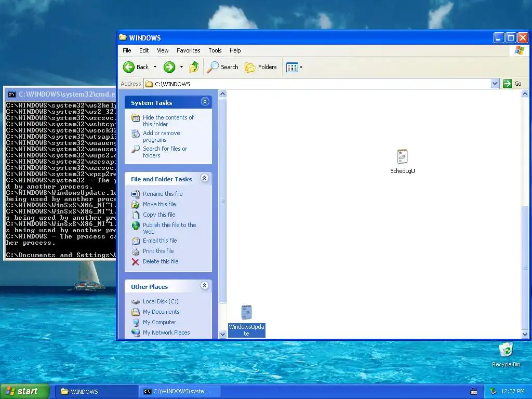The image size is (532, 399).
Task: Open the Address bar dropdown
Action: (495, 84)
